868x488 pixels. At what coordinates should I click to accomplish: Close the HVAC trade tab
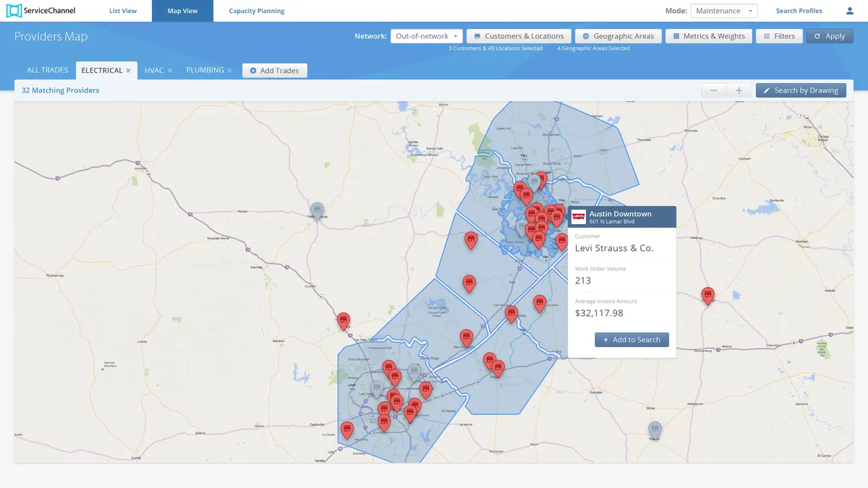click(x=170, y=71)
